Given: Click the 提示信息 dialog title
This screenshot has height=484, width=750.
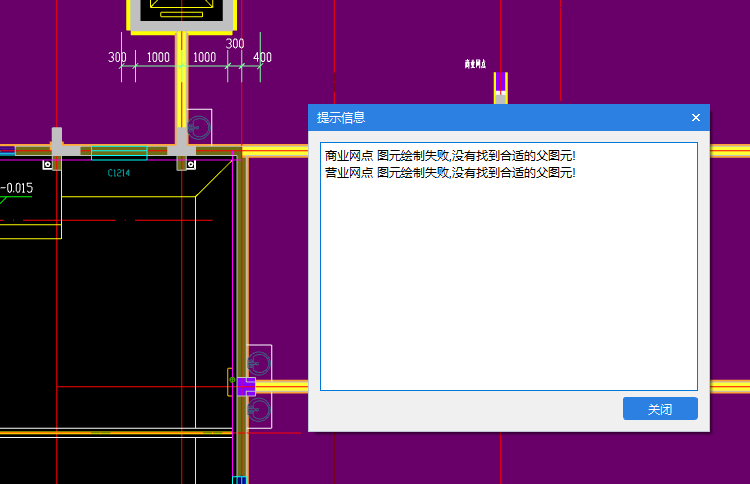Looking at the screenshot, I should pos(341,118).
